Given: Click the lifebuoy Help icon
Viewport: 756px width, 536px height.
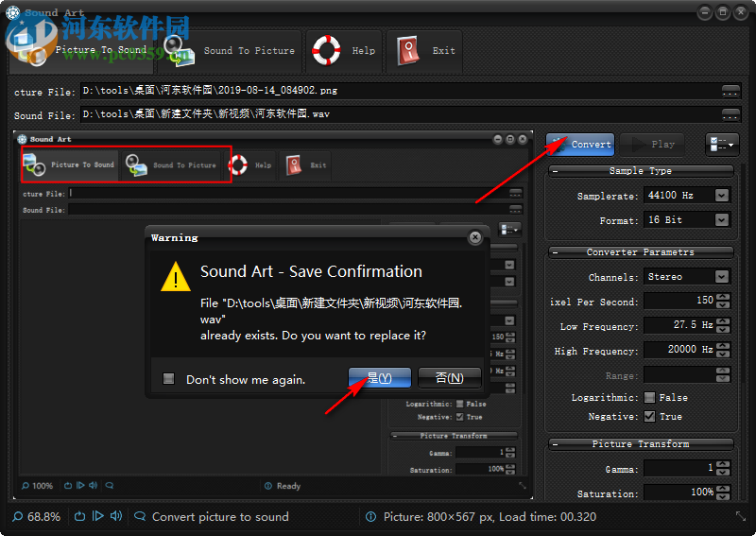Looking at the screenshot, I should pos(326,50).
